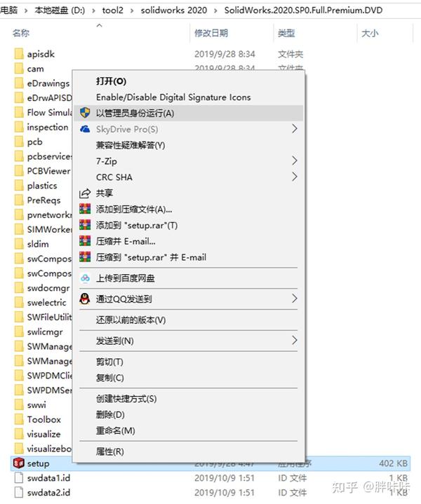Click the pcb folder icon
Image resolution: width=421 pixels, height=504 pixels.
[19, 142]
